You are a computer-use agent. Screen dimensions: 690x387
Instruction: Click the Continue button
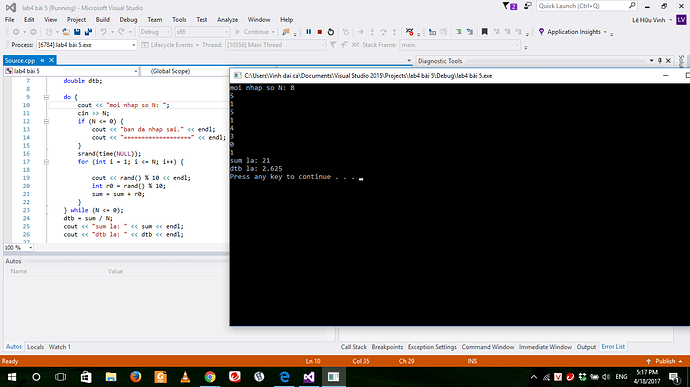253,32
